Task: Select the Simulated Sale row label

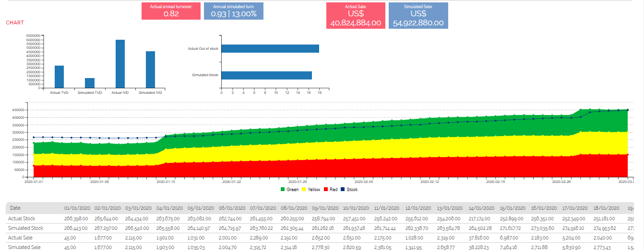Action: (24, 247)
